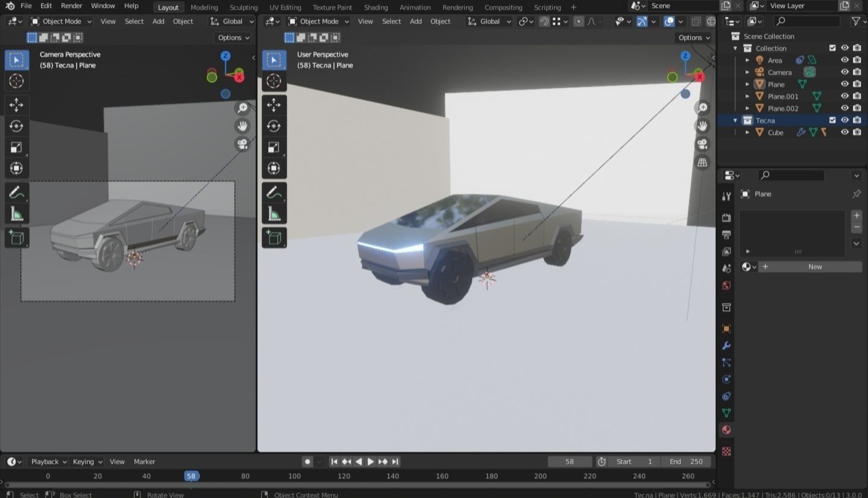
Task: Hide the Camera object via eye icon
Action: [x=844, y=72]
